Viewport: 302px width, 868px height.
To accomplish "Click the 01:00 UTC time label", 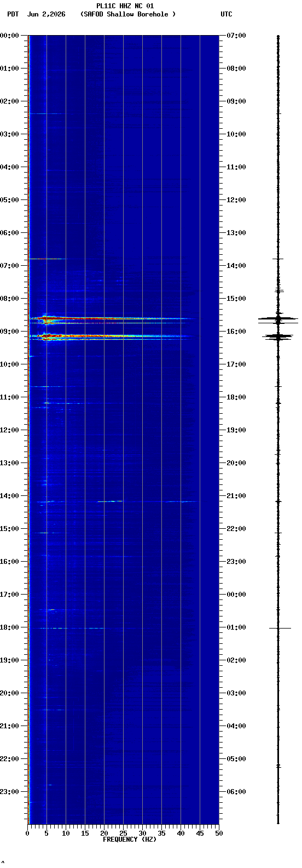I will [x=236, y=627].
